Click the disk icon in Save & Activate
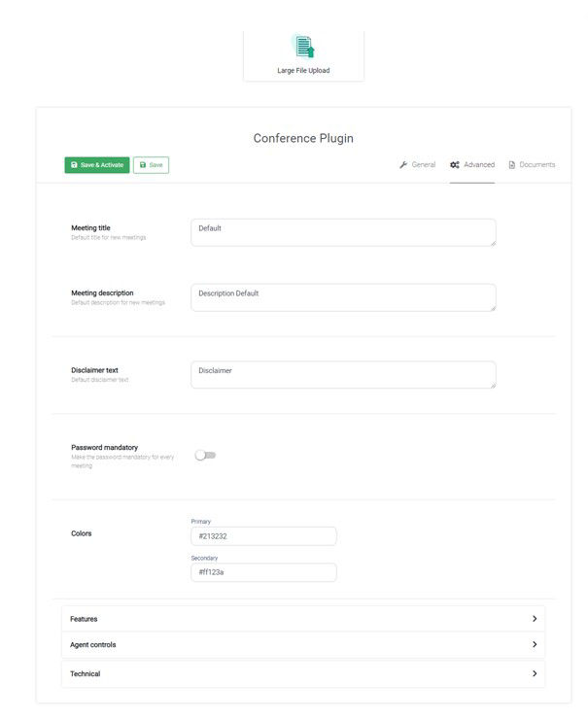The height and width of the screenshot is (719, 588). (74, 164)
